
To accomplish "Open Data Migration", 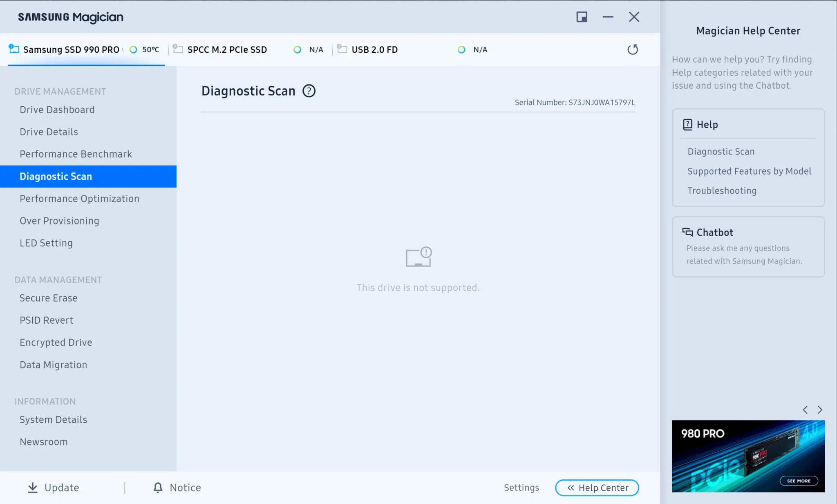I will pos(88,365).
